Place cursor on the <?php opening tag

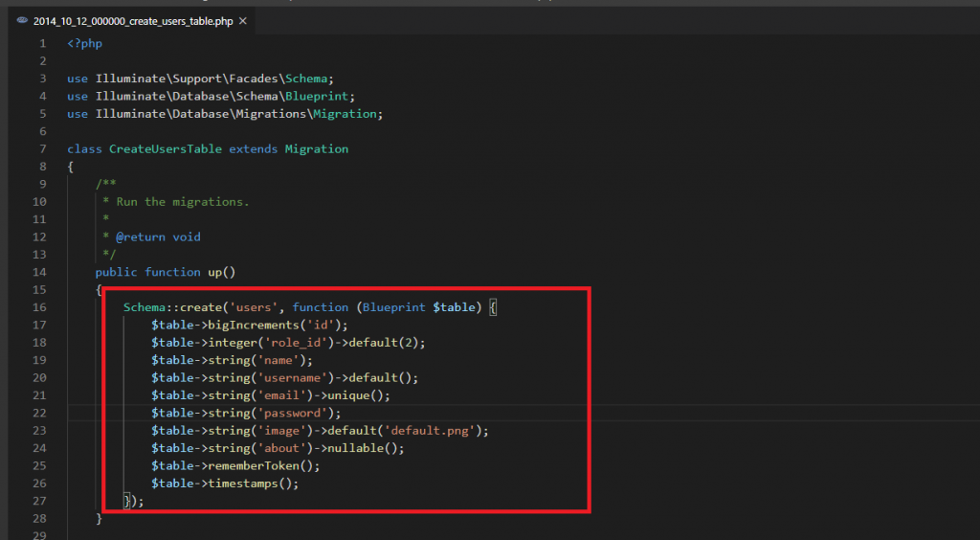coord(84,44)
